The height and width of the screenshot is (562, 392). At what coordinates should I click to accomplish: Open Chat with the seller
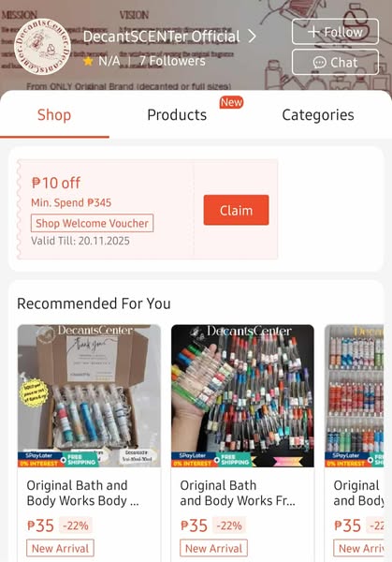(335, 63)
